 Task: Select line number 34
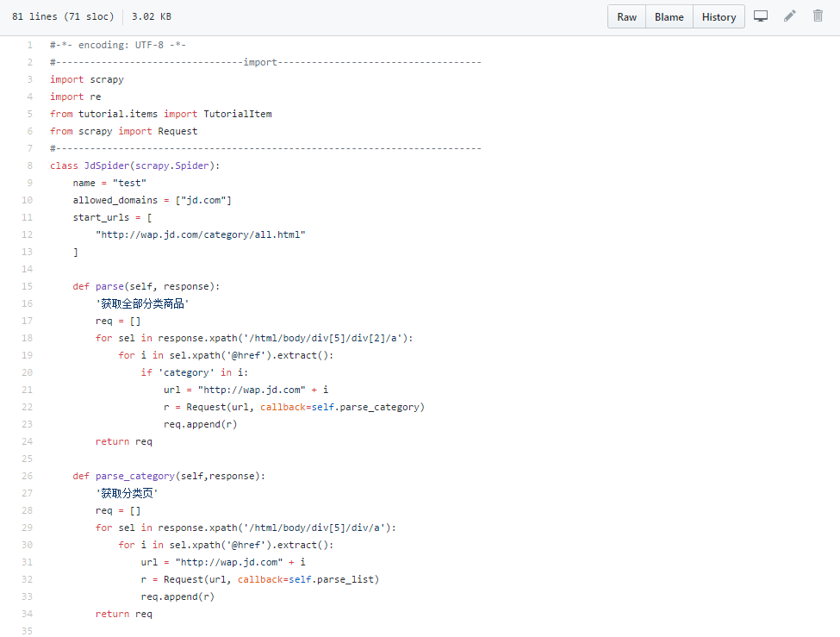28,614
